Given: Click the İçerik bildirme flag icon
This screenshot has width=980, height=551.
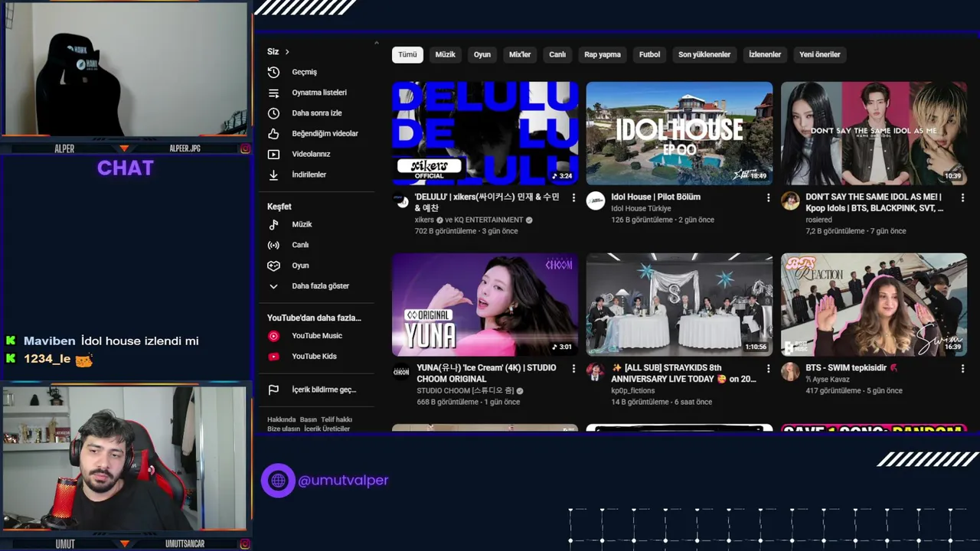Looking at the screenshot, I should (273, 390).
